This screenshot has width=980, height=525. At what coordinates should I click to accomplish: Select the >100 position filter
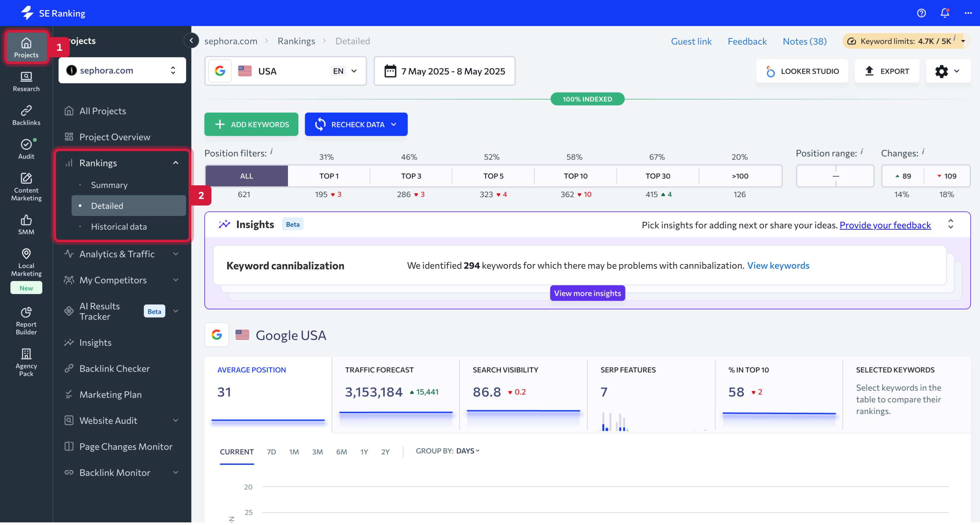740,176
